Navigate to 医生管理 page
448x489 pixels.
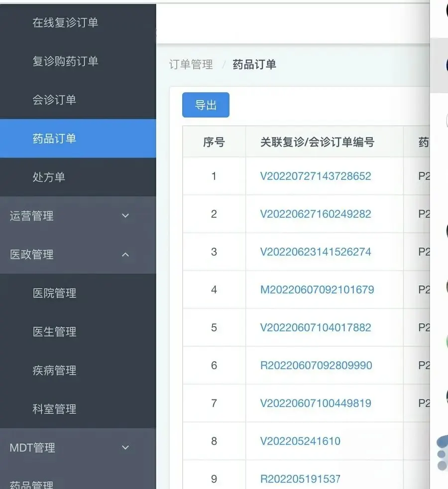pos(54,332)
